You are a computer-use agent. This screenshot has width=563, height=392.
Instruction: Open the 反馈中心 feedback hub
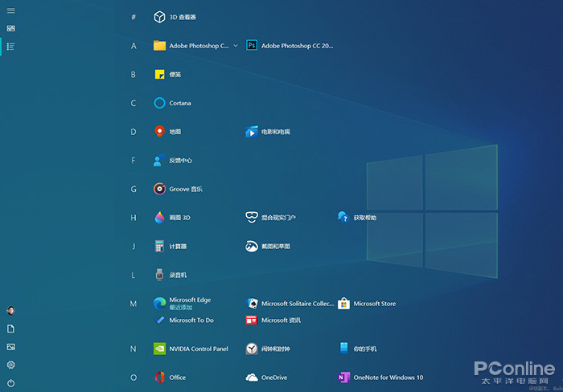tap(173, 161)
